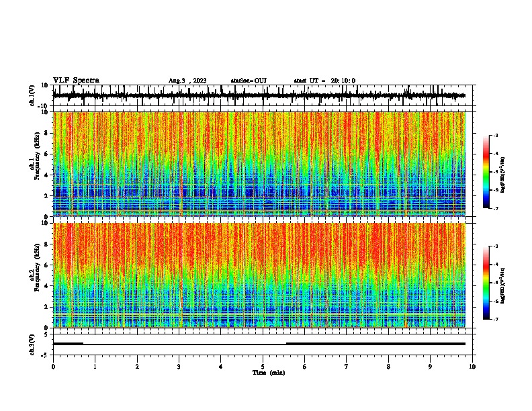Click the ch.2 colorbar log(PSD) label
This screenshot has width=532, height=411.
click(502, 285)
